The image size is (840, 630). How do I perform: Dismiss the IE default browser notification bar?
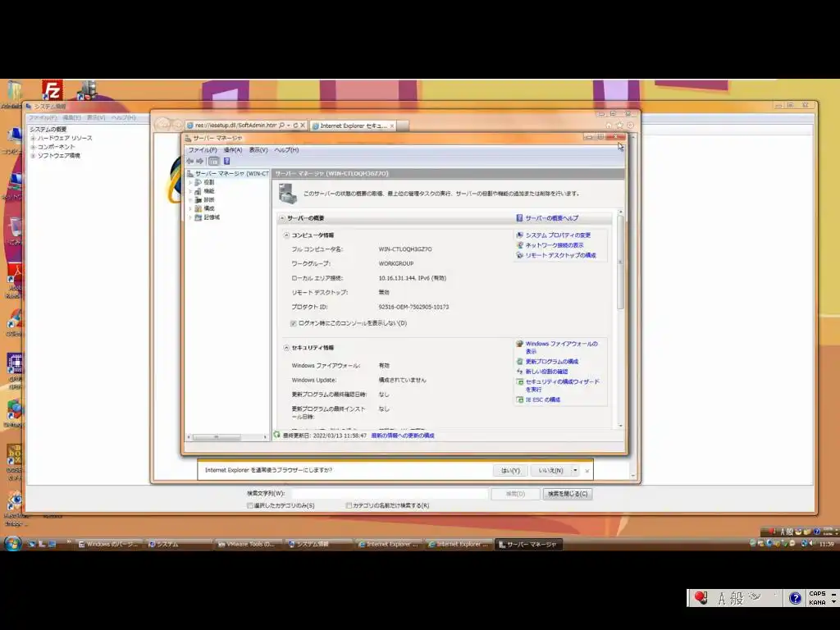click(x=587, y=471)
